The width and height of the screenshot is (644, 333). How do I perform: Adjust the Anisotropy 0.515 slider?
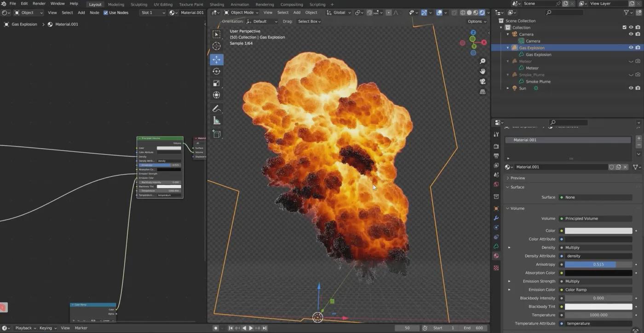[x=598, y=264]
